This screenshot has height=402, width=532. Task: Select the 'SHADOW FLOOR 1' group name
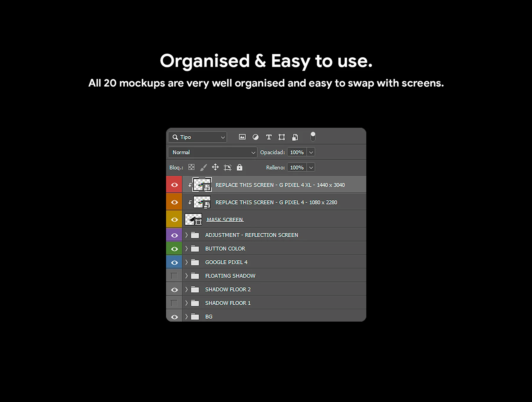coord(228,303)
